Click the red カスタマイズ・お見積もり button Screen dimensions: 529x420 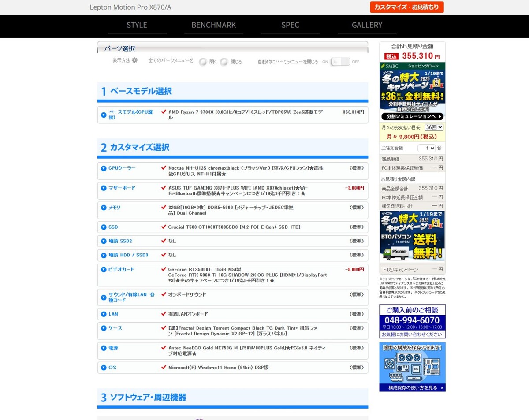pos(406,7)
